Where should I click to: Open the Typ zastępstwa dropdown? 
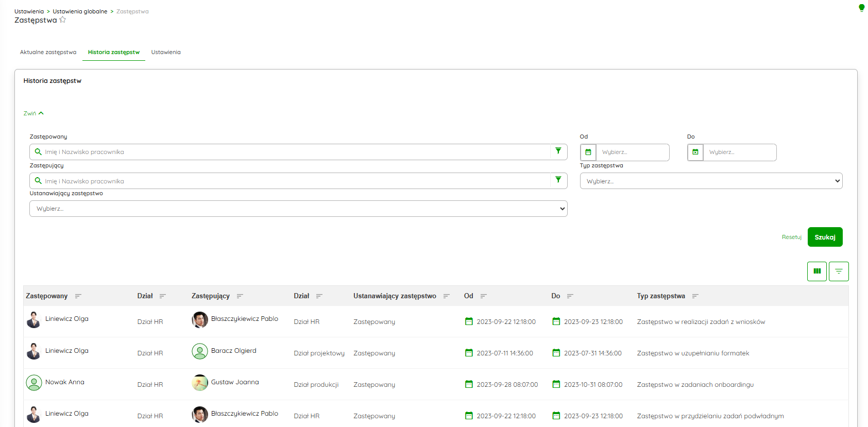coord(711,181)
